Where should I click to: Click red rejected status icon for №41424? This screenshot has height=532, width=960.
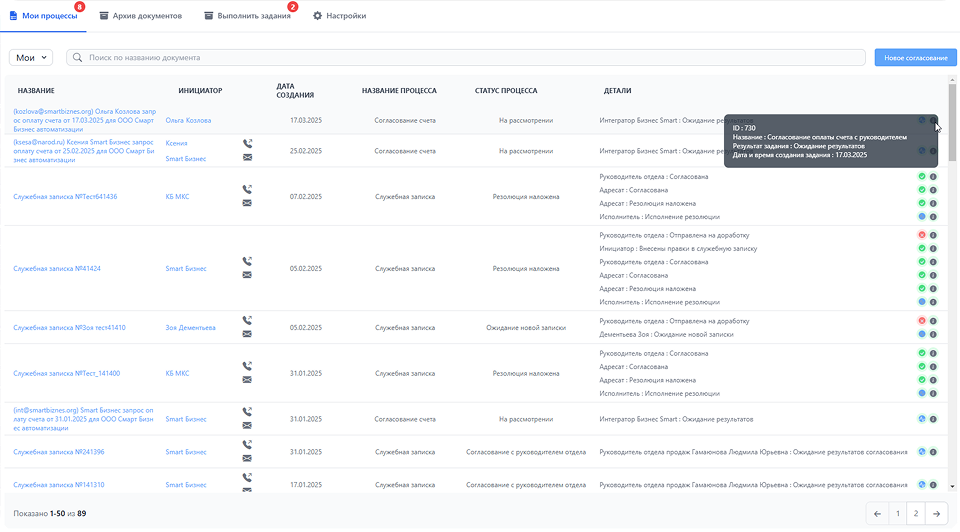pyautogui.click(x=921, y=235)
